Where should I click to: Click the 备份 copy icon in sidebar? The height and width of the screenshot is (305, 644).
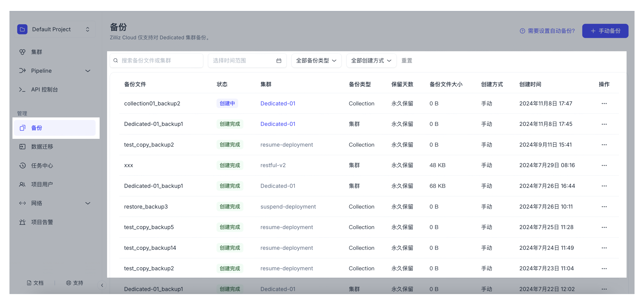point(23,128)
